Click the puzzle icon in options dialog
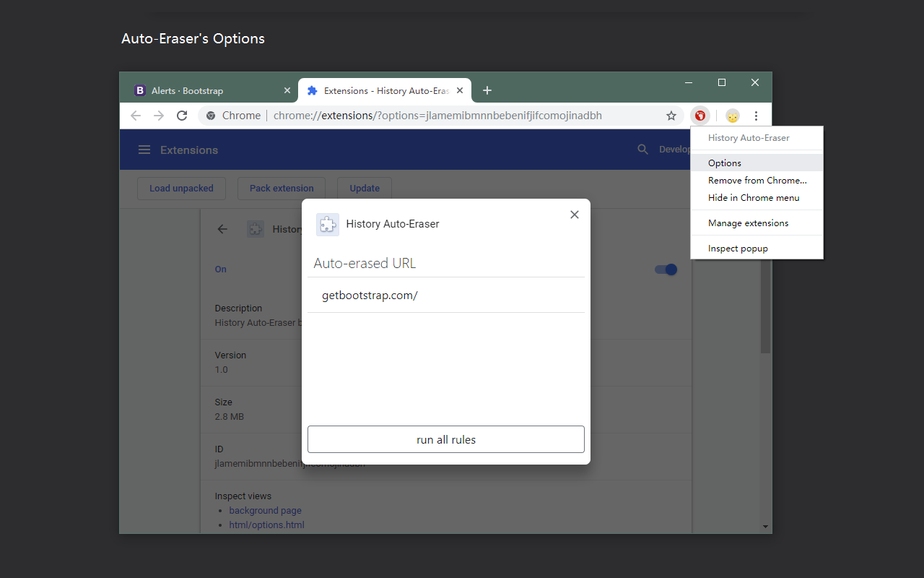Viewport: 924px width, 578px height. coord(328,224)
